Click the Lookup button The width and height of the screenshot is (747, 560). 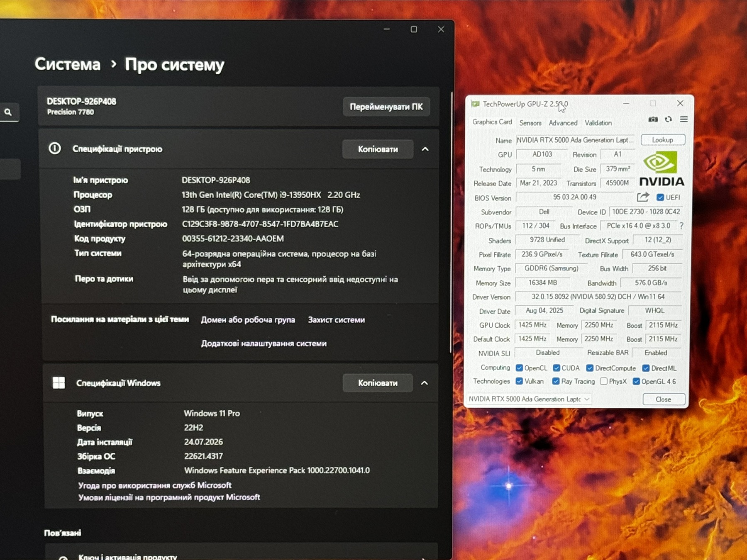[662, 140]
